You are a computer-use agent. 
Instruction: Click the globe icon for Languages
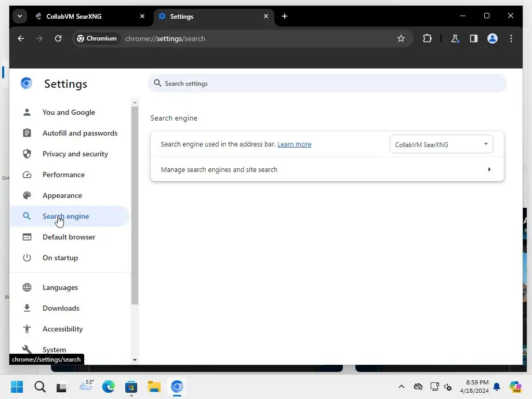[x=27, y=287]
